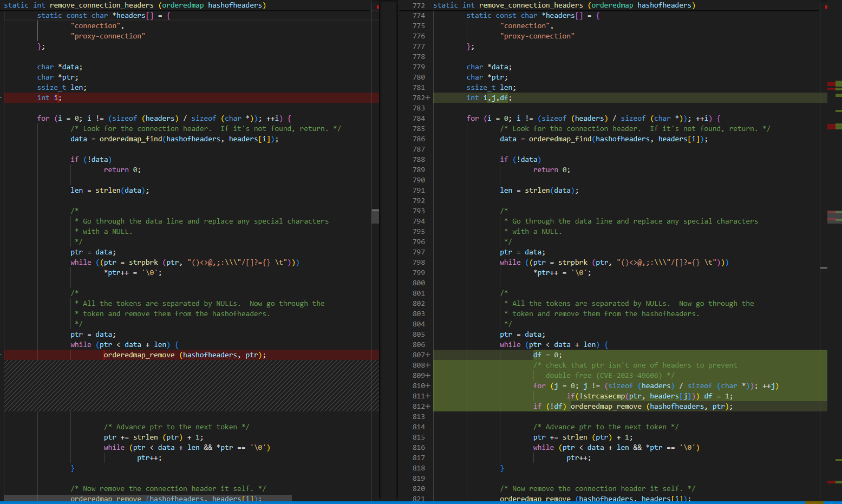Select the removed line 'int i;'
This screenshot has height=504, width=842.
49,98
